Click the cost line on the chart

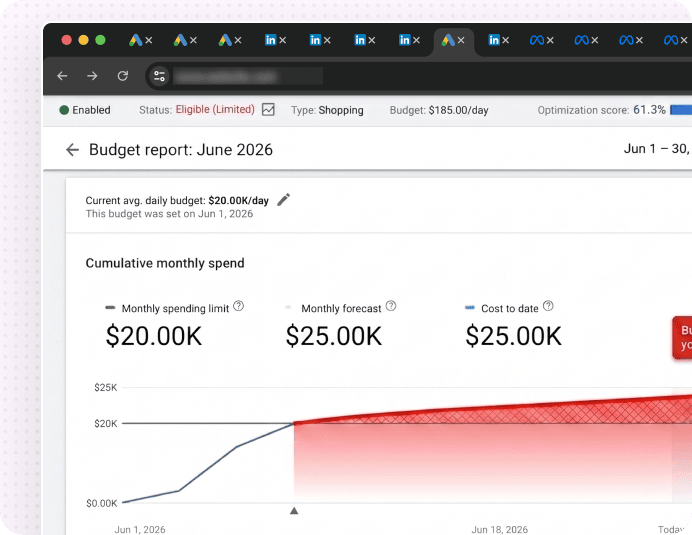click(207, 469)
